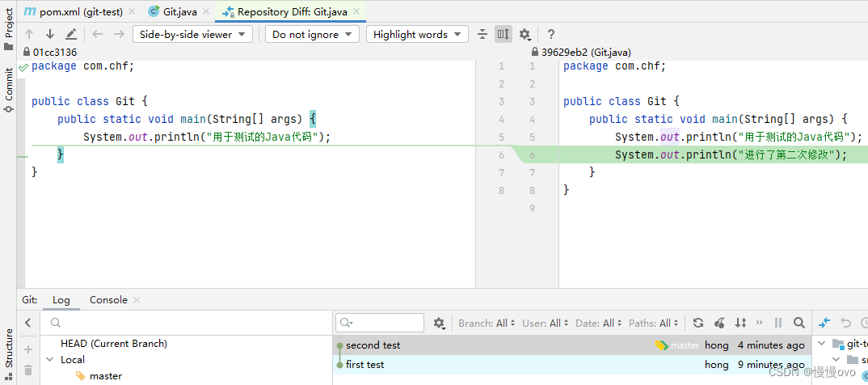Open Project tool window
The width and height of the screenshot is (868, 385).
click(8, 29)
